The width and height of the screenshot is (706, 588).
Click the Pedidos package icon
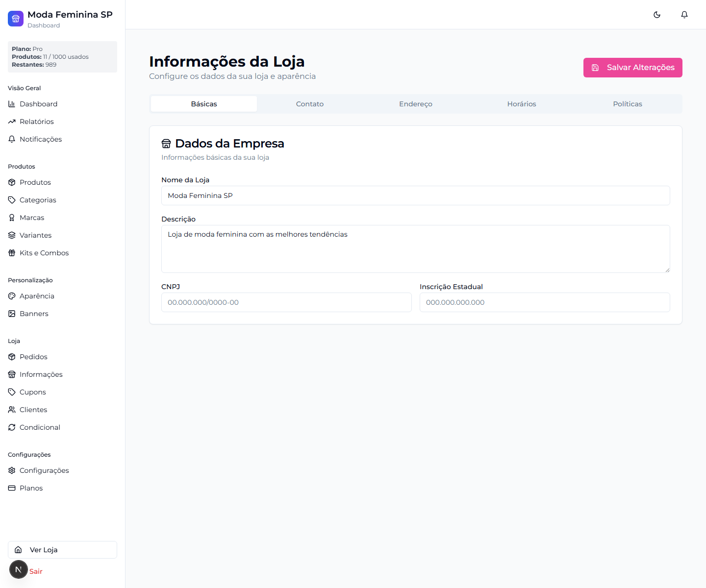click(x=12, y=357)
